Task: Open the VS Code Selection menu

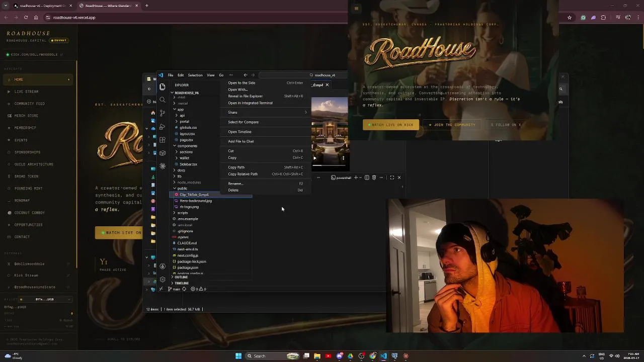Action: [195, 75]
